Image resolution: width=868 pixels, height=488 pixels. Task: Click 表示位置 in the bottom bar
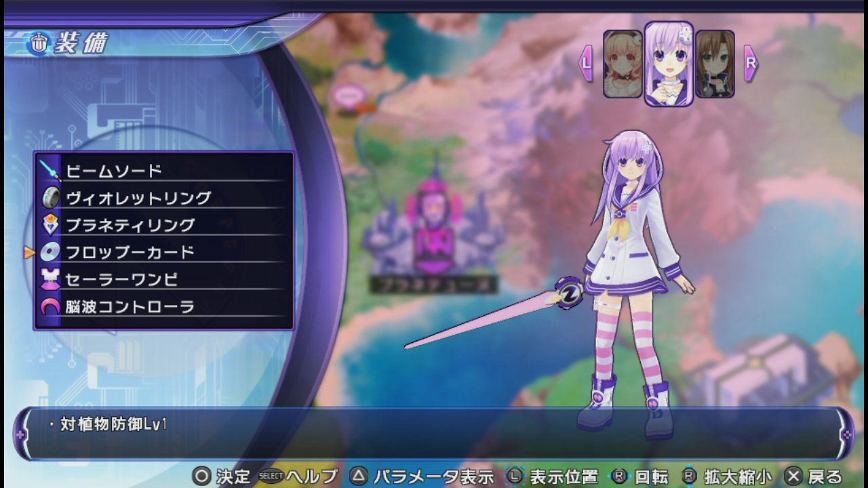click(564, 476)
